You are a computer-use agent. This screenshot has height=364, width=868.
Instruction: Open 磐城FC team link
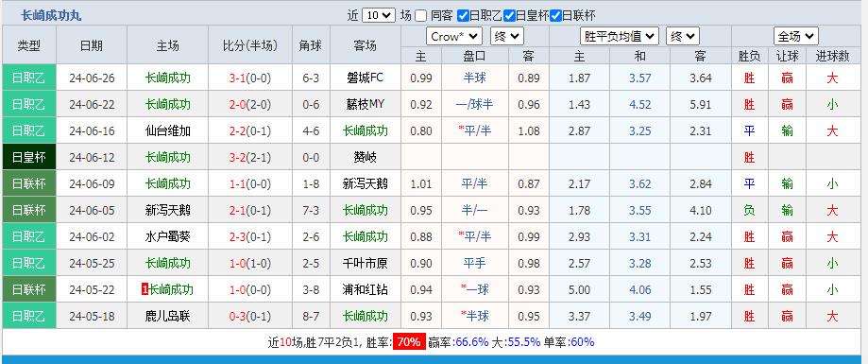[x=365, y=78]
